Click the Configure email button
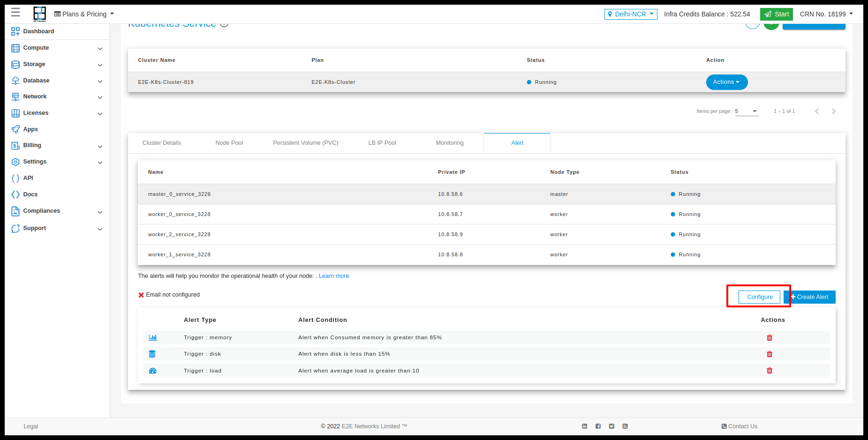Screen dimensions: 868x440 click(x=760, y=297)
